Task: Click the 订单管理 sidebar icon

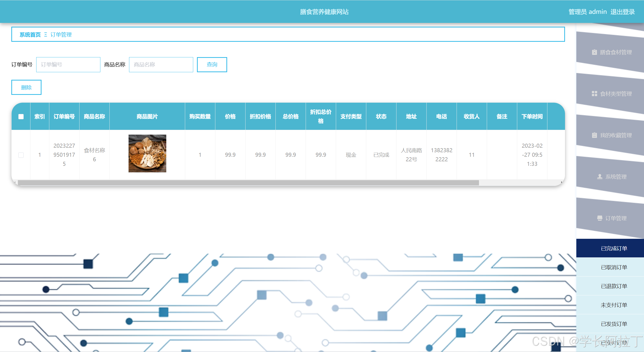Action: pyautogui.click(x=600, y=218)
